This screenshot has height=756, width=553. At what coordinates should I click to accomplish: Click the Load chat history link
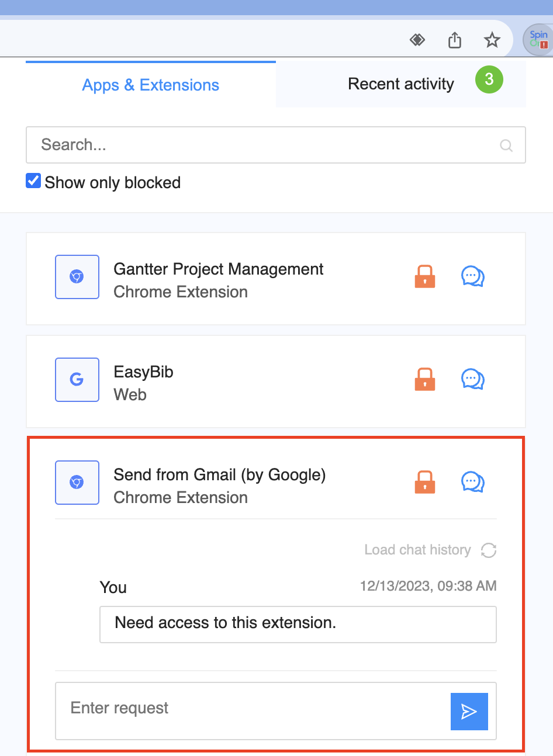pos(417,550)
